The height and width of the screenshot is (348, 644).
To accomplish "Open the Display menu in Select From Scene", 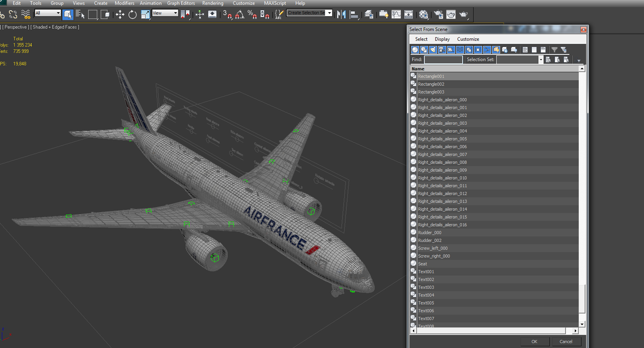I will (442, 39).
